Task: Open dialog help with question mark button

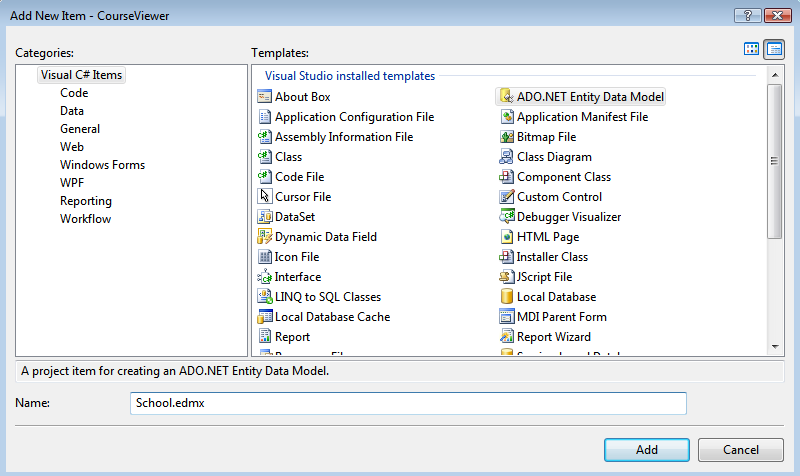Action: 747,15
